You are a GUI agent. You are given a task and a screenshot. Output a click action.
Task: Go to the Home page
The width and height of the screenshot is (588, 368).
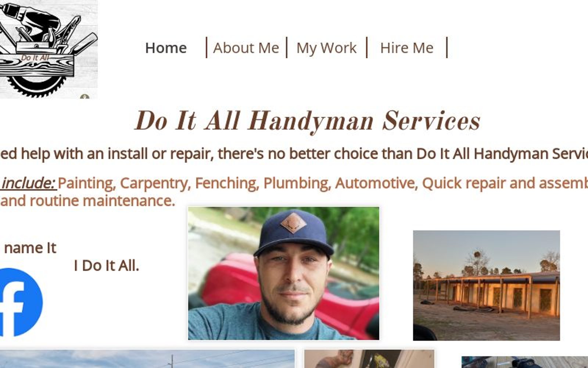[166, 48]
